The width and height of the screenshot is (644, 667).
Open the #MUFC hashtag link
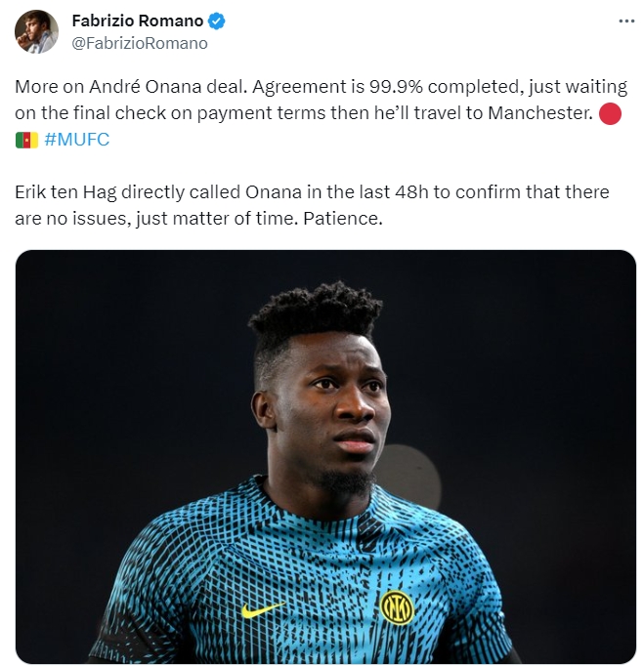[77, 140]
